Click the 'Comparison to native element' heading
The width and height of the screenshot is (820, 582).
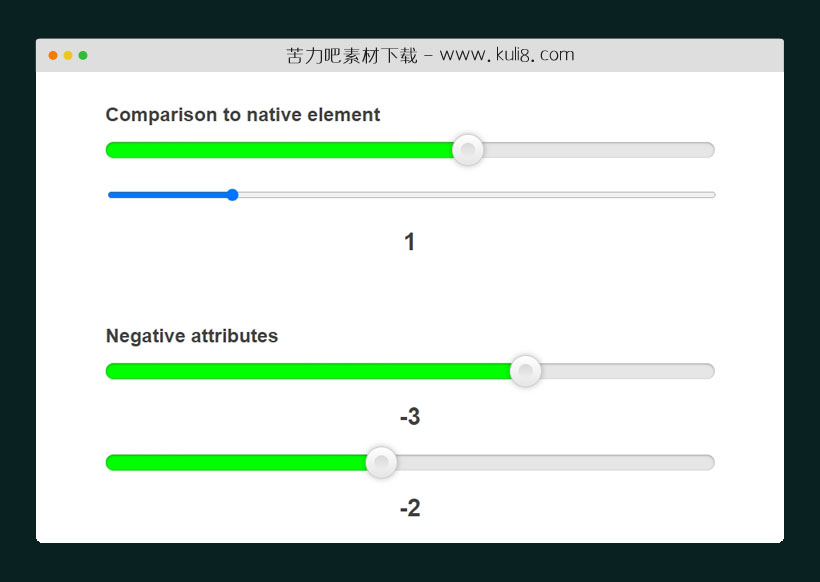[x=243, y=115]
